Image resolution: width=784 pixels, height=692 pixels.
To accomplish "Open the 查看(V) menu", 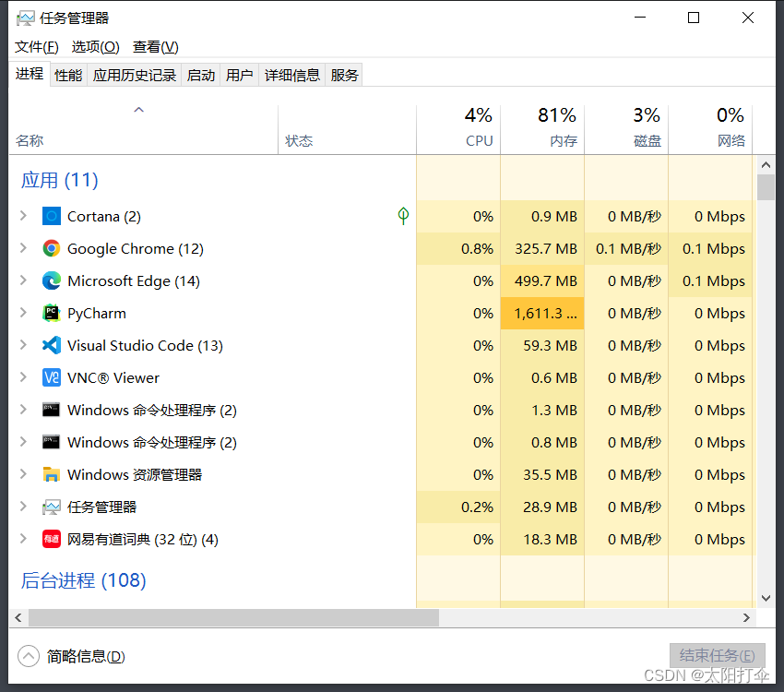I will tap(156, 47).
